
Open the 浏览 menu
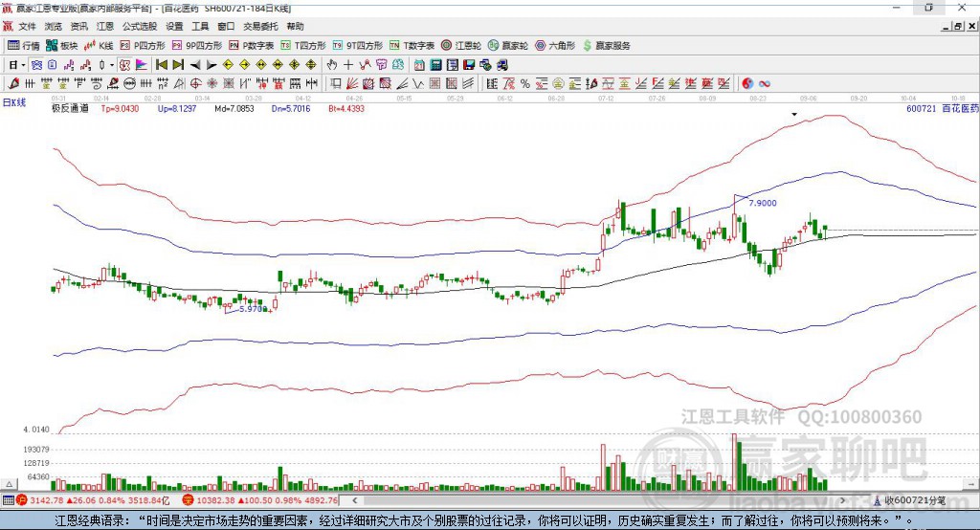point(54,26)
